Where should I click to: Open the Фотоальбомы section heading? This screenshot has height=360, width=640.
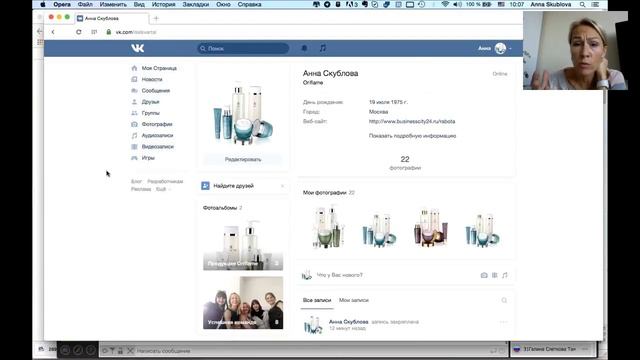(220, 208)
